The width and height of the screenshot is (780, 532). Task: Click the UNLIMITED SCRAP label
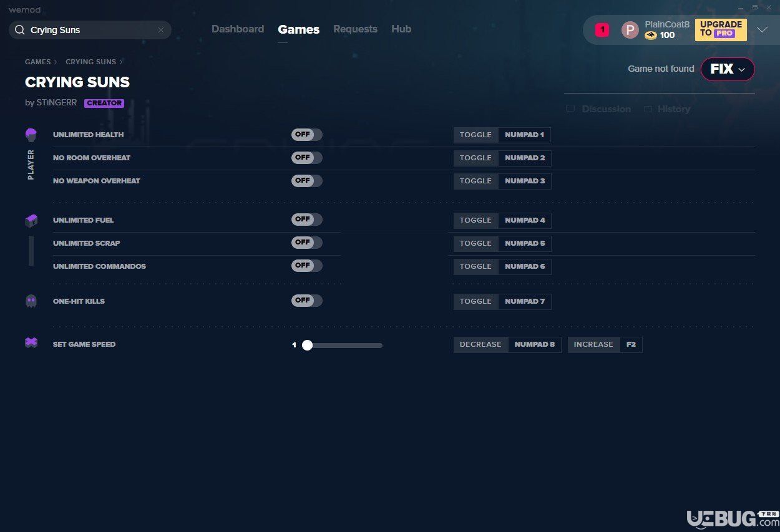point(87,243)
